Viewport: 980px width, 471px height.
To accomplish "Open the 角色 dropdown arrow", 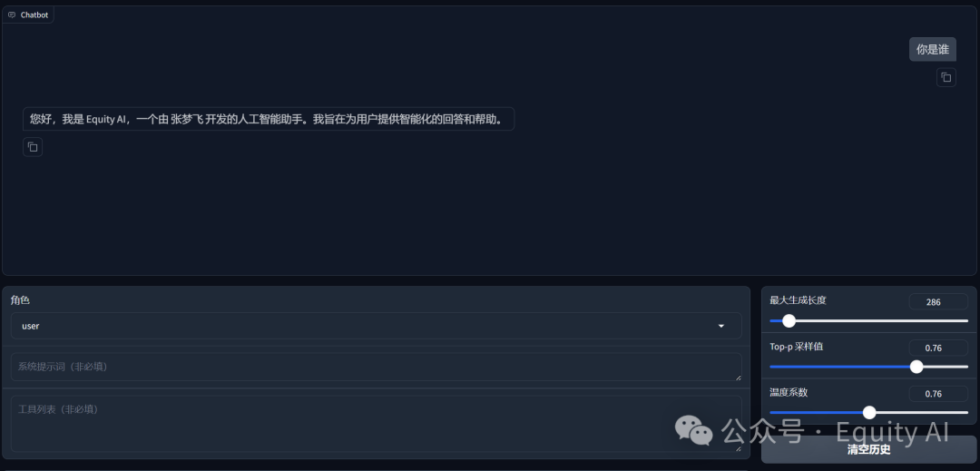I will pyautogui.click(x=721, y=326).
